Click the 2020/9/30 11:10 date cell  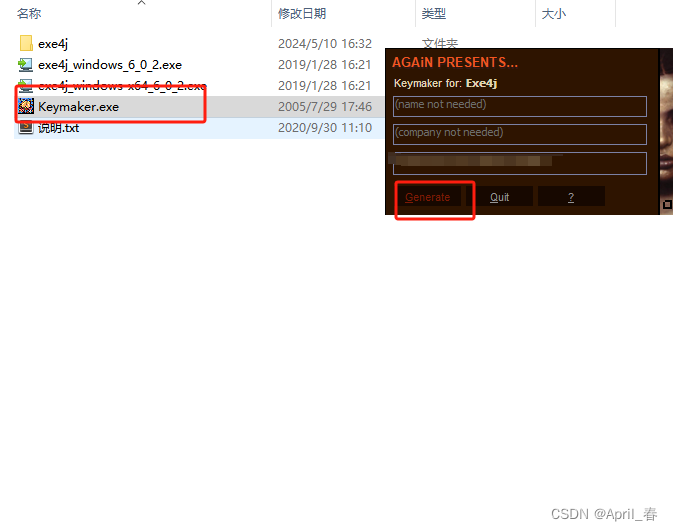tap(325, 128)
